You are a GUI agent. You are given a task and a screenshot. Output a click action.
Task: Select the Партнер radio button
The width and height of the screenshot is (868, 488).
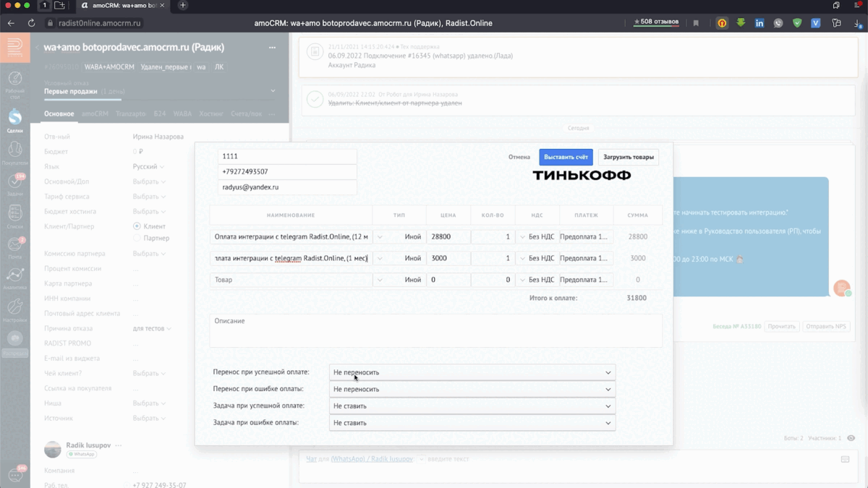137,238
